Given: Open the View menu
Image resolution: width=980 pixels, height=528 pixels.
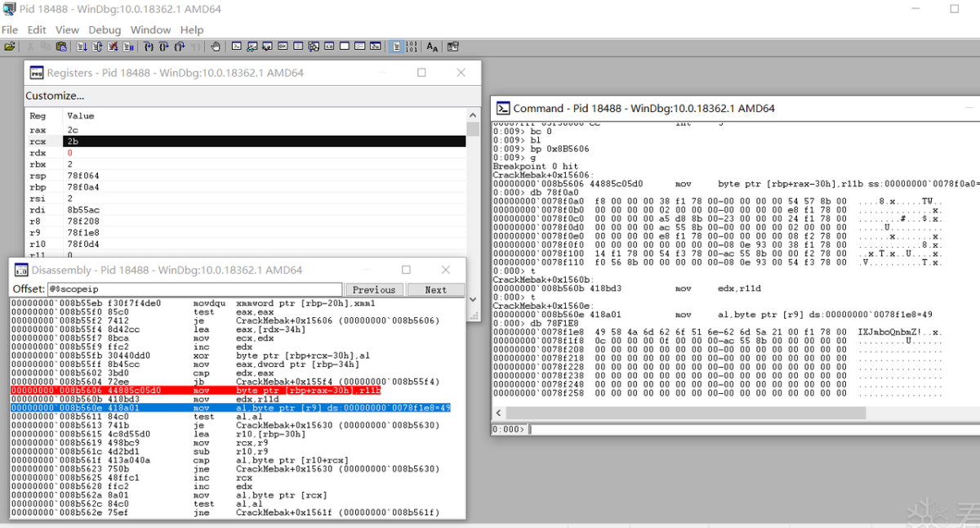Looking at the screenshot, I should pyautogui.click(x=67, y=29).
